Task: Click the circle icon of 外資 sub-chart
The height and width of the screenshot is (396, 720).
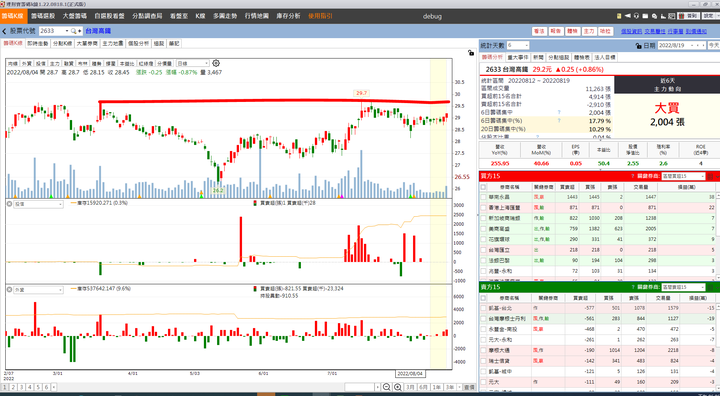Action: [9, 290]
